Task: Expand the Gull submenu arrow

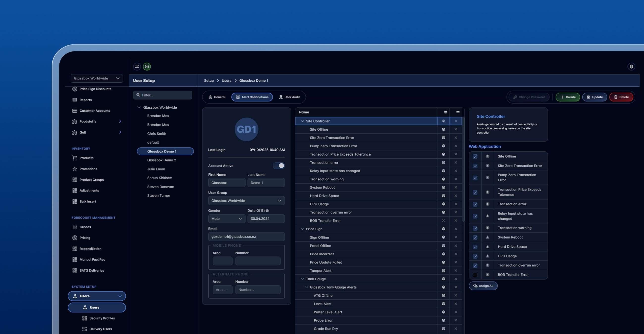Action: (x=120, y=132)
